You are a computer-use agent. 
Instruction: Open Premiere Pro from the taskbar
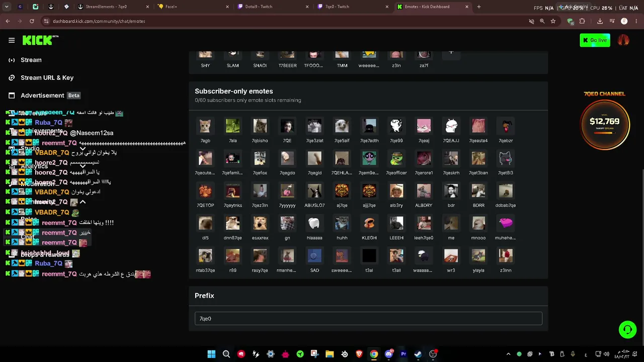(x=404, y=354)
